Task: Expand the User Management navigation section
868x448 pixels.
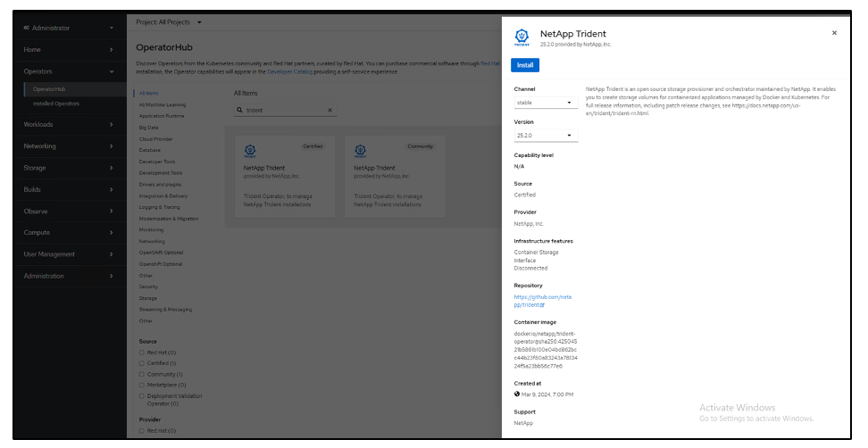Action: tap(69, 253)
